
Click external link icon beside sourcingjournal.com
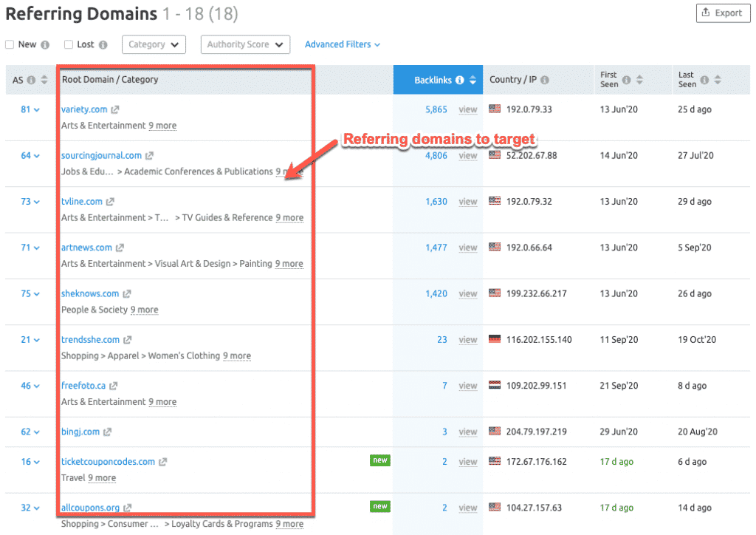click(149, 156)
